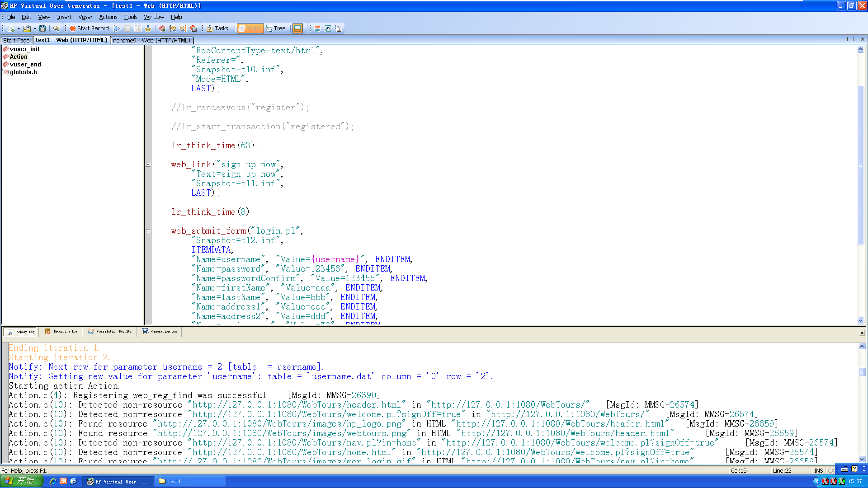This screenshot has height=488, width=868.
Task: Open the Generation Log tab
Action: pos(160,332)
